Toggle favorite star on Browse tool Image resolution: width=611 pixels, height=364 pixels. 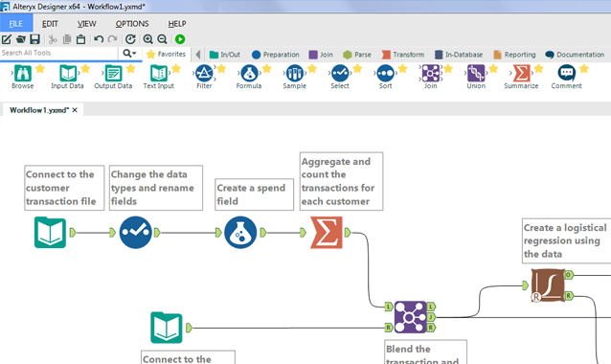tap(40, 69)
